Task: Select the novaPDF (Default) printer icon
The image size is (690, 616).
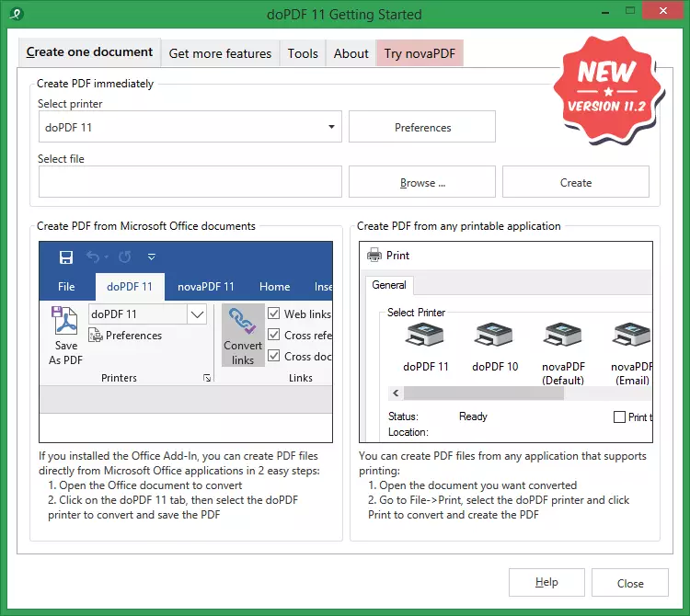Action: [563, 335]
